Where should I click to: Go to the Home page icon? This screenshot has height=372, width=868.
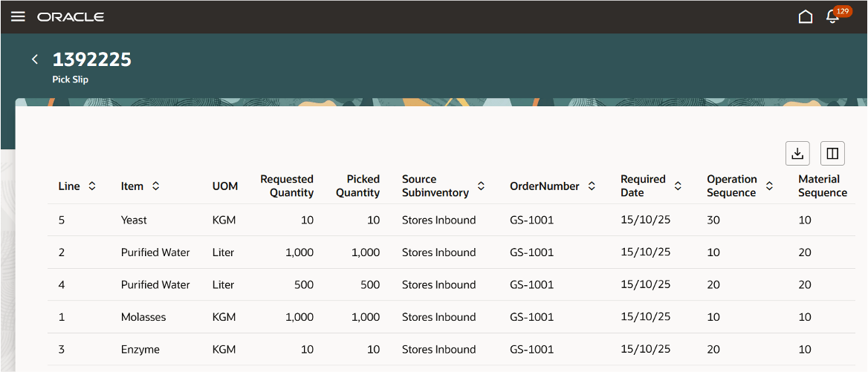806,16
